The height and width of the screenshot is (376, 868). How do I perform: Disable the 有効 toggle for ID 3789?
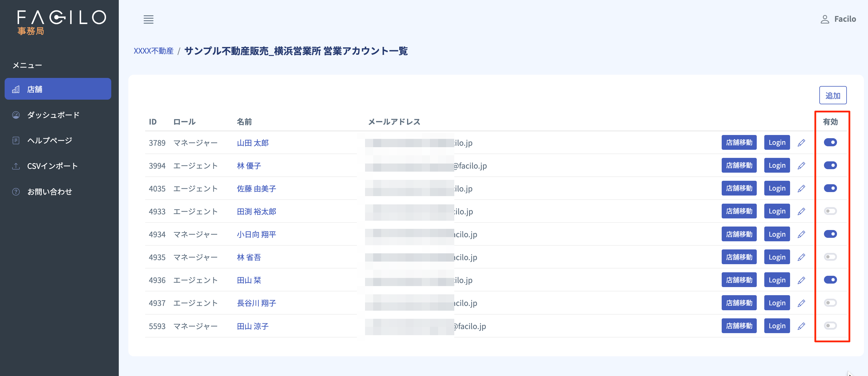click(830, 142)
